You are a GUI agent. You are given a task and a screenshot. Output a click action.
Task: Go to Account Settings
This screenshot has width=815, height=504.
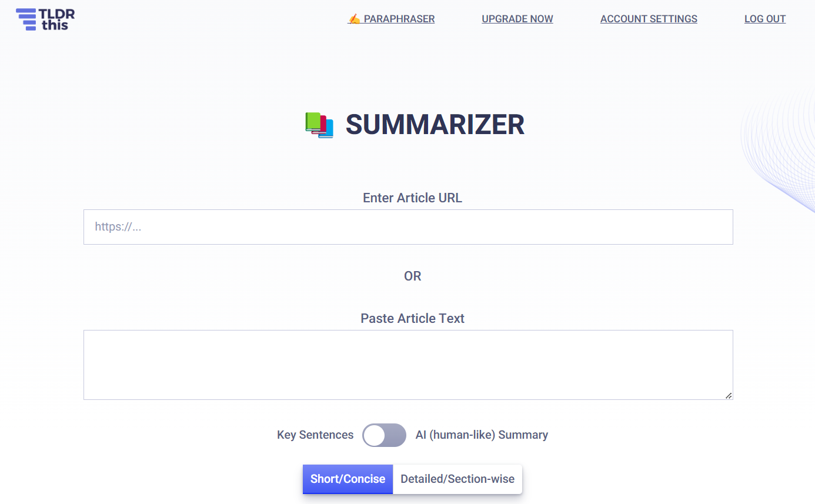click(x=649, y=19)
